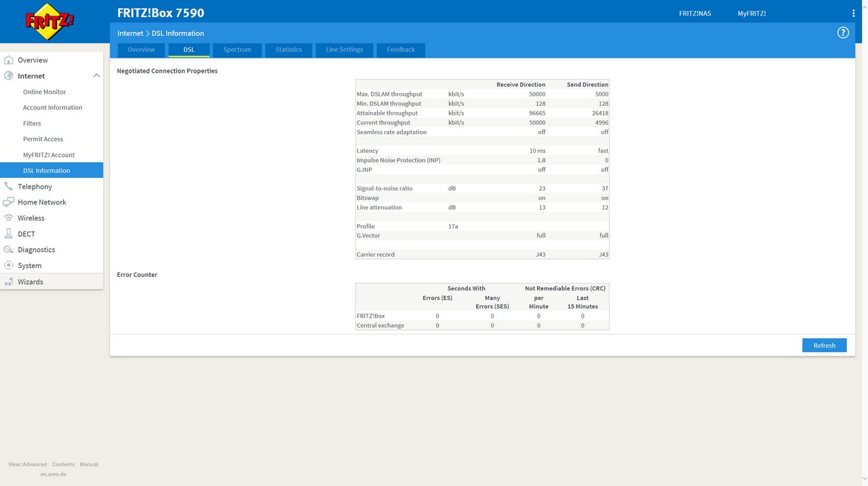Click the Error Counter heading

click(x=137, y=275)
